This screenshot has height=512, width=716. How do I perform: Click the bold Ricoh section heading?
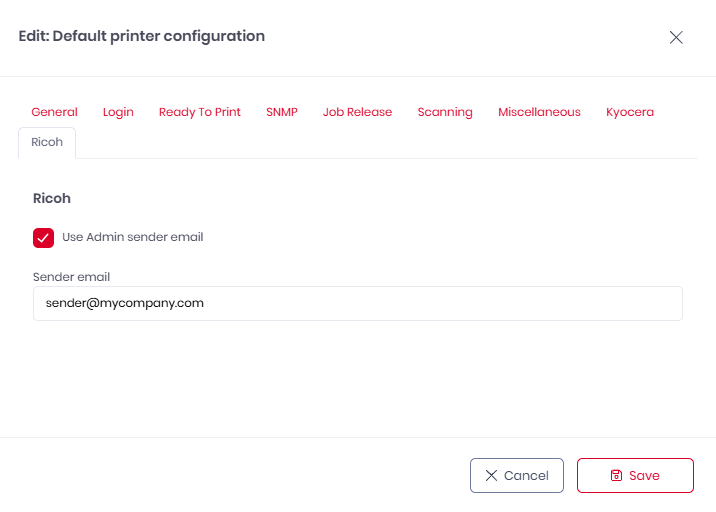click(52, 198)
